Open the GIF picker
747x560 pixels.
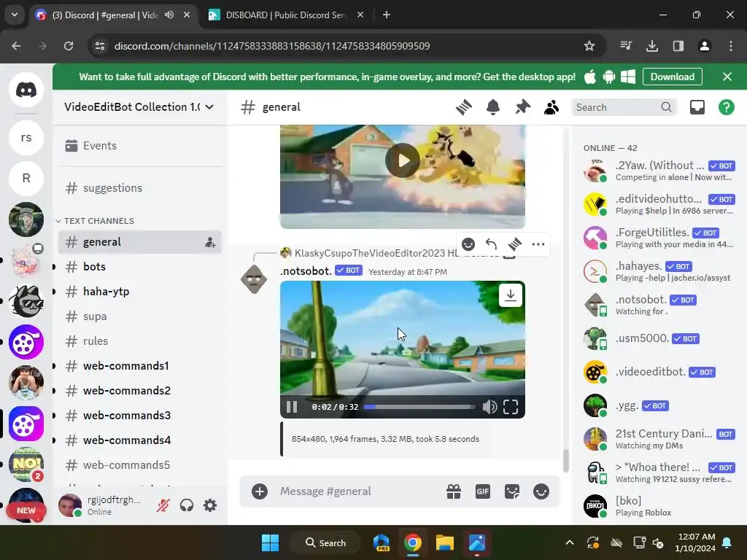(483, 491)
